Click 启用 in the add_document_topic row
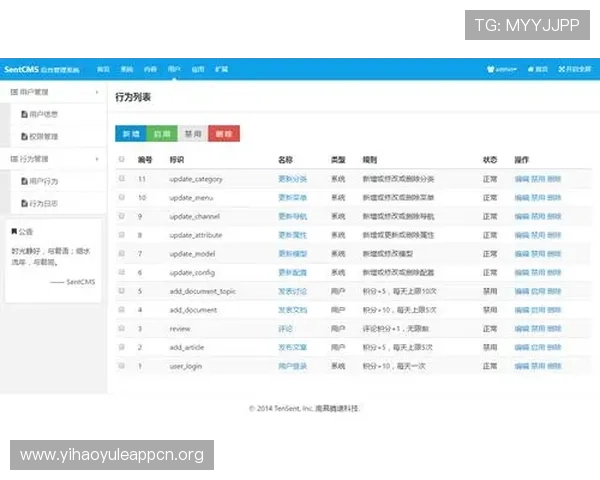Screen dimensions: 600x480 [x=538, y=291]
